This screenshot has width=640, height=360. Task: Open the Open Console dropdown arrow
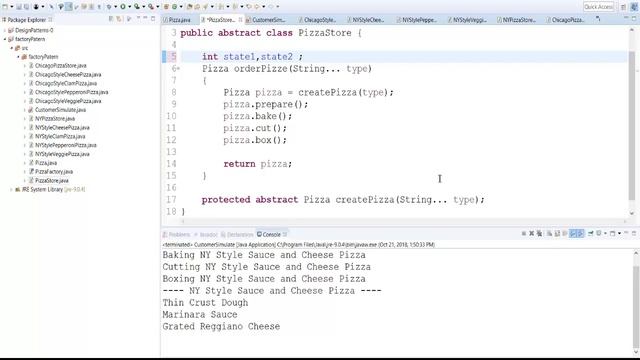coord(619,233)
